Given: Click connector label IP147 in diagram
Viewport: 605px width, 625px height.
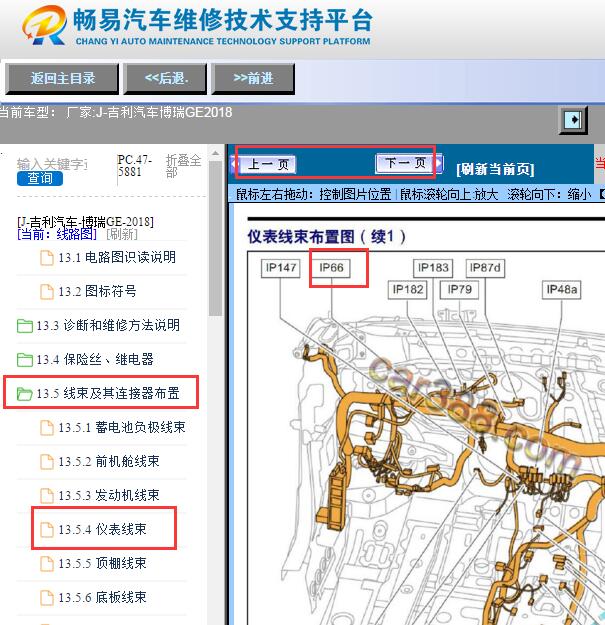Looking at the screenshot, I should 281,268.
